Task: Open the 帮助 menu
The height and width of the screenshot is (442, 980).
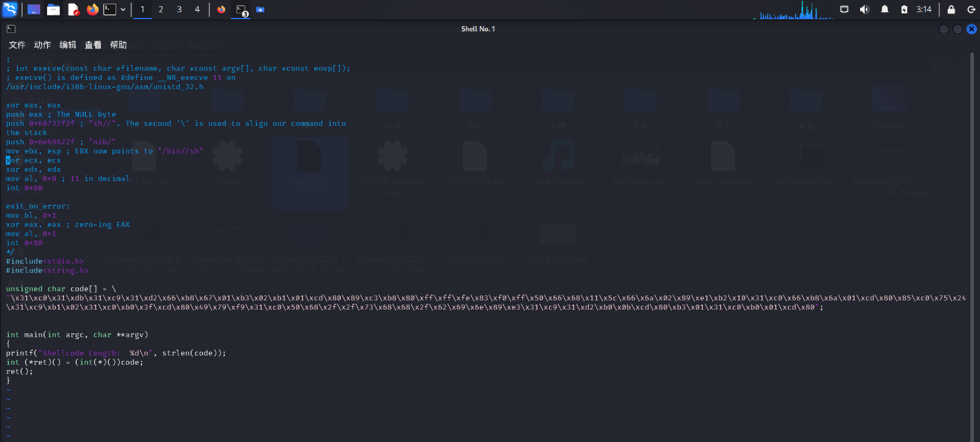Action: pyautogui.click(x=118, y=45)
